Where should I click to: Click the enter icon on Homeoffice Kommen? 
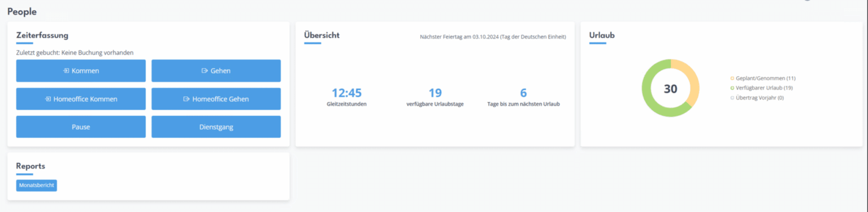pos(48,99)
